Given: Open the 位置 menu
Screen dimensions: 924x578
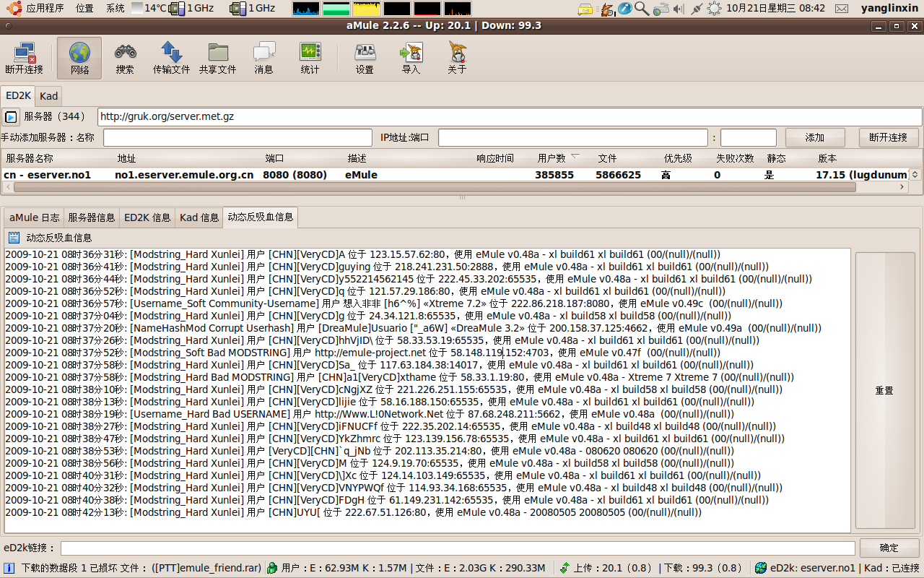Looking at the screenshot, I should pyautogui.click(x=84, y=9).
